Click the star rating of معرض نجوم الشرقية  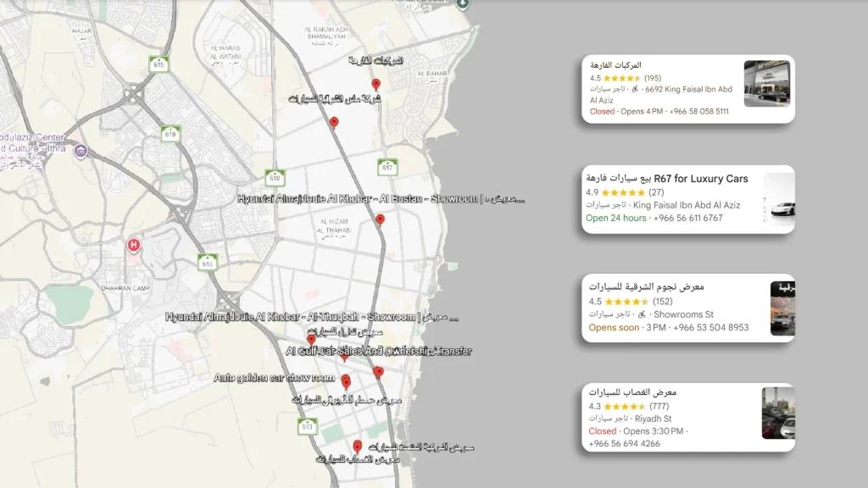(627, 302)
